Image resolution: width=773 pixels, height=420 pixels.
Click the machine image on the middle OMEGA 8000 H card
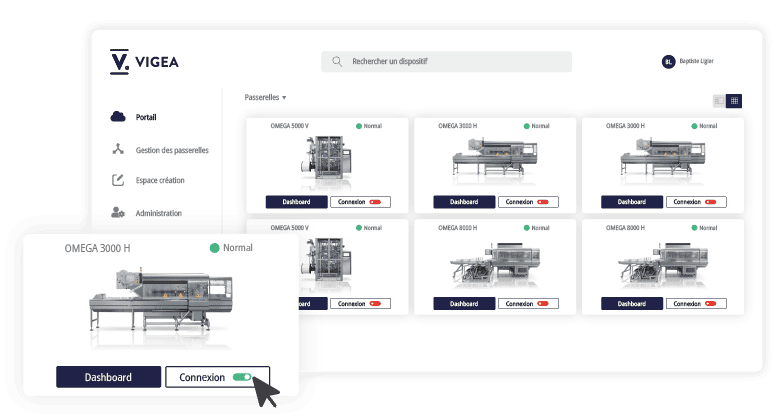click(495, 264)
